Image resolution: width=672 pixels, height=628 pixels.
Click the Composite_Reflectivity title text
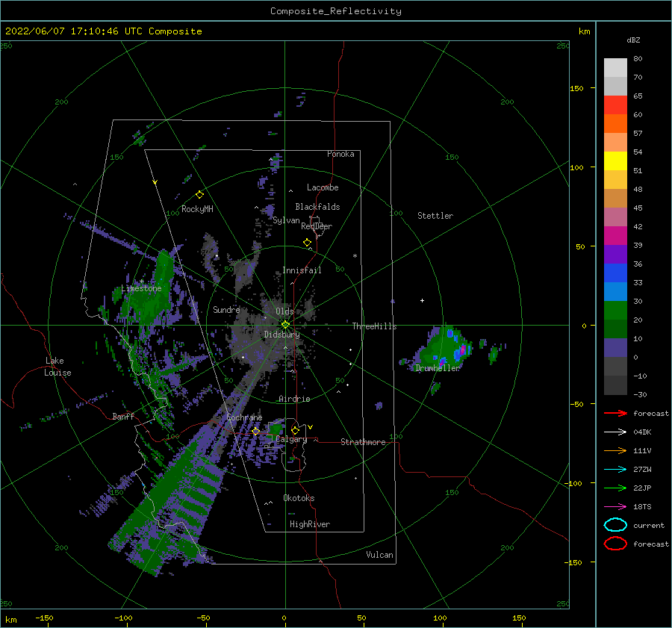click(336, 11)
